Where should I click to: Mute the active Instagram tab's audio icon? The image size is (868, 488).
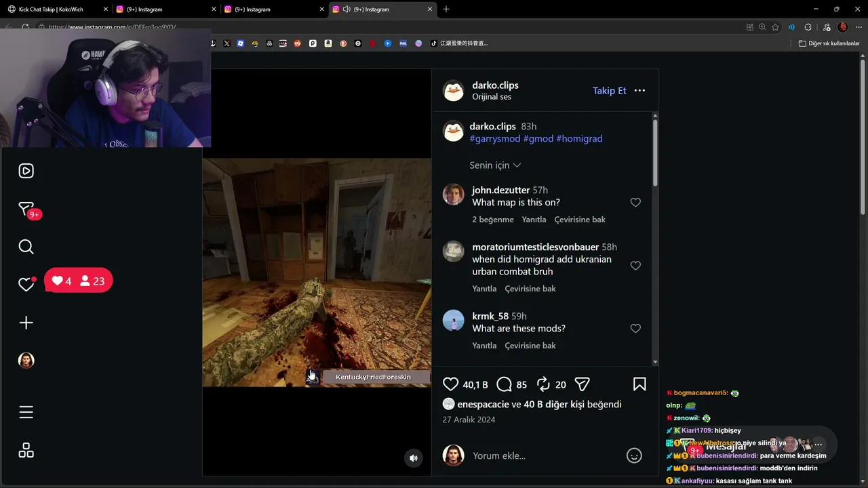pyautogui.click(x=347, y=9)
